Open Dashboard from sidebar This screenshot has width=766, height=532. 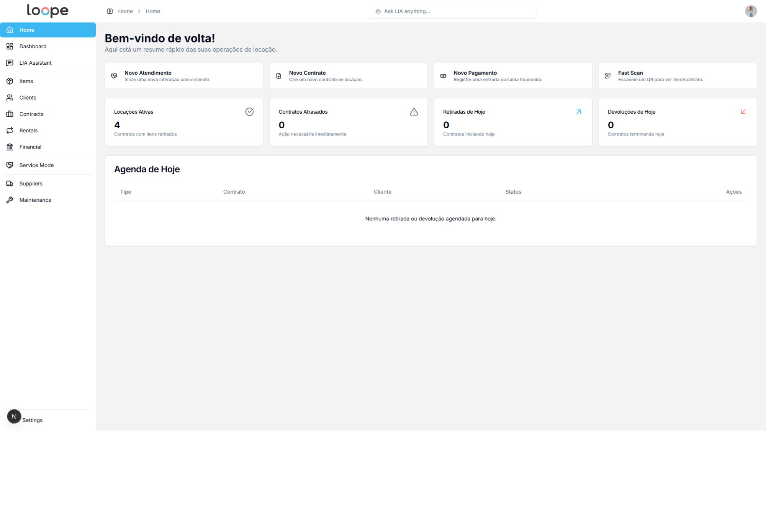(33, 46)
